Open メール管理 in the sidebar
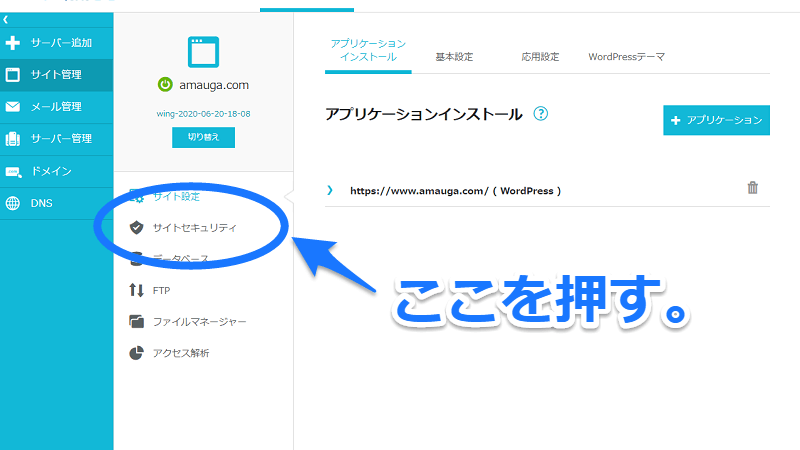This screenshot has height=450, width=800. pyautogui.click(x=56, y=107)
